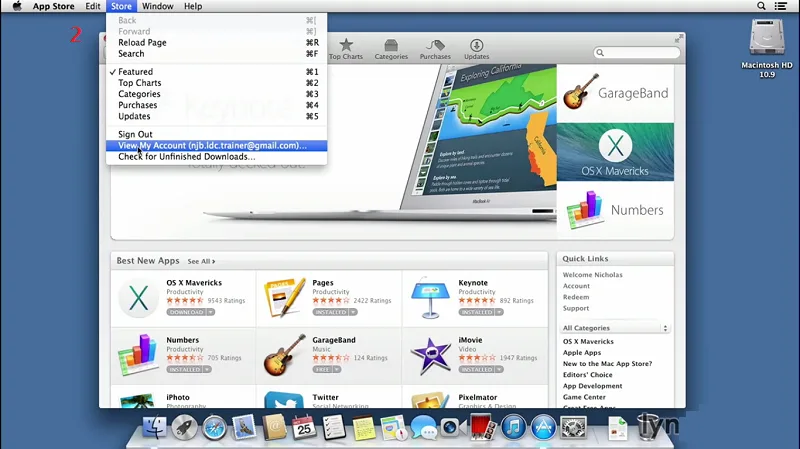The height and width of the screenshot is (449, 800).
Task: Click the iMovie star app icon
Action: (x=430, y=355)
